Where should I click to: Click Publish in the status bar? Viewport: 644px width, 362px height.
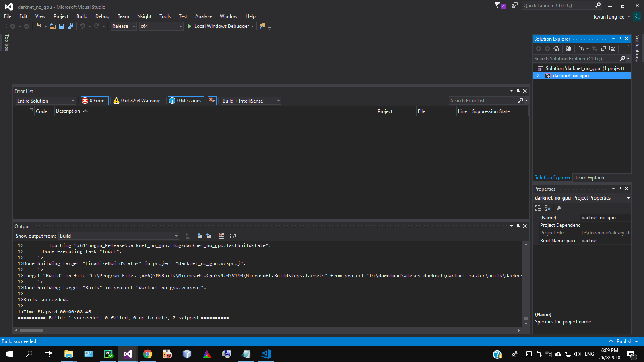coord(623,341)
